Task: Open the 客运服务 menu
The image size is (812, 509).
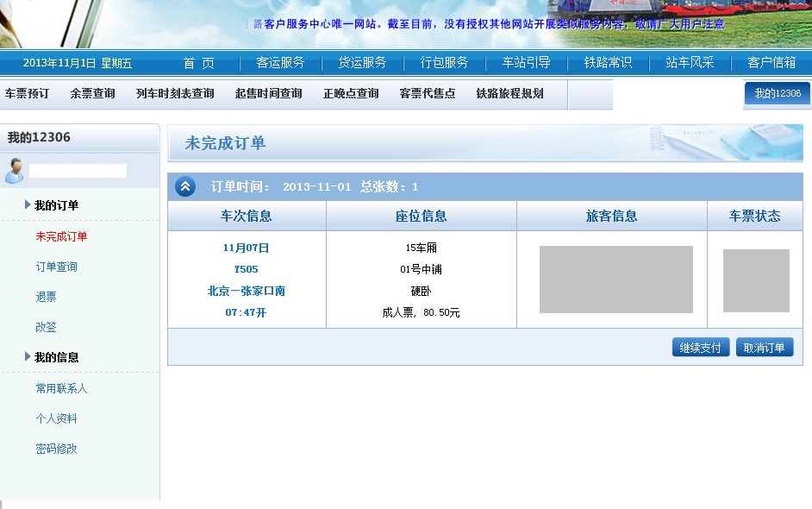Action: point(280,63)
